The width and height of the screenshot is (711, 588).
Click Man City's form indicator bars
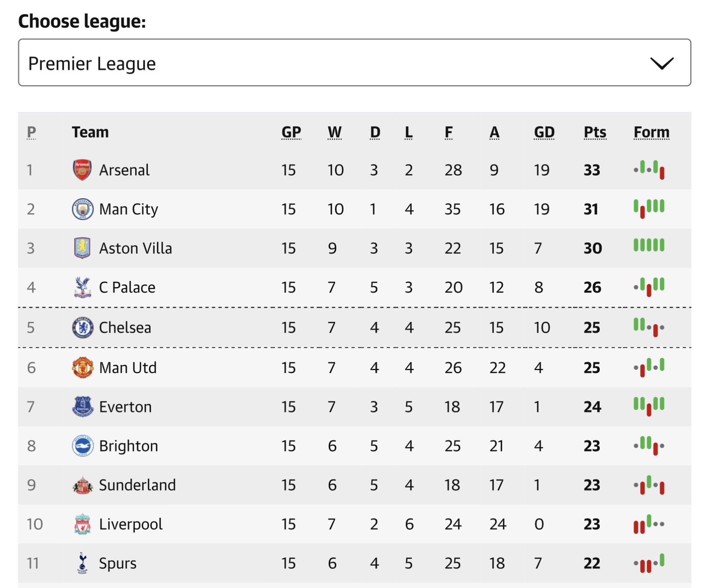(x=649, y=208)
